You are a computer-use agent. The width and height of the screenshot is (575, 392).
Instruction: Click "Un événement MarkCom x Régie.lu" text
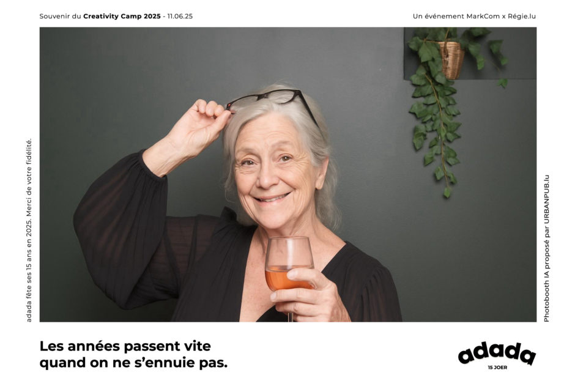(474, 16)
